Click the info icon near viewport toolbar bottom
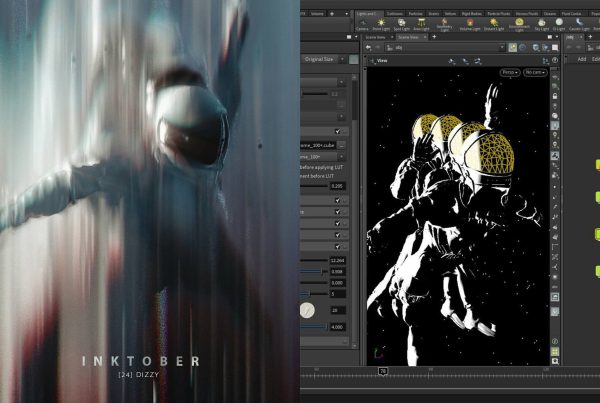This screenshot has height=403, width=600. point(555,341)
